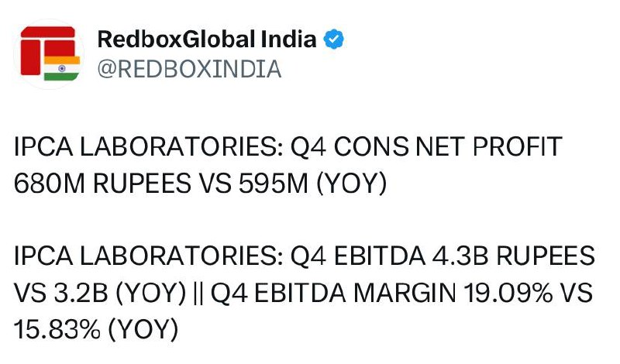
Task: Visit the @REDBOXINDIA handle link
Action: coord(189,69)
